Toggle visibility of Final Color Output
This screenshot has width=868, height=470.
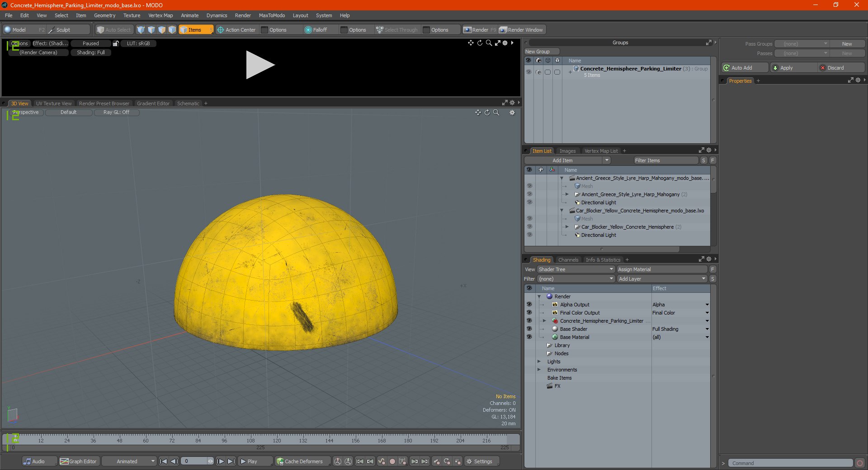529,313
